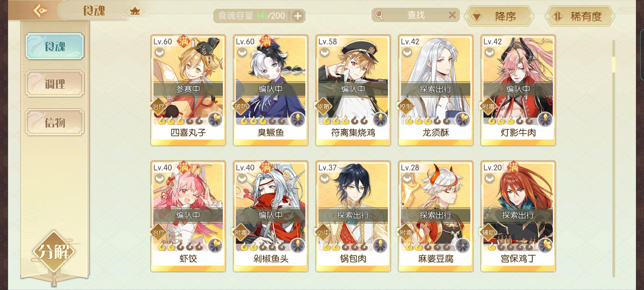The width and height of the screenshot is (644, 290).
Task: Tap the flower emblem on 宫保鸡丁 card
Action: coord(545,245)
